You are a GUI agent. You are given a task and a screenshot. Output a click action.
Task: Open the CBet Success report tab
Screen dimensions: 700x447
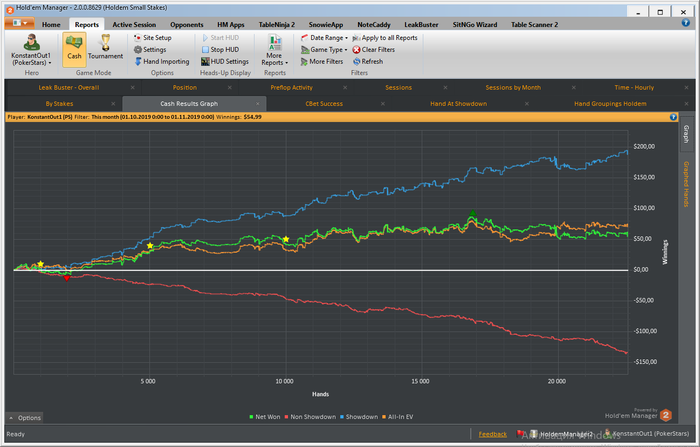324,104
